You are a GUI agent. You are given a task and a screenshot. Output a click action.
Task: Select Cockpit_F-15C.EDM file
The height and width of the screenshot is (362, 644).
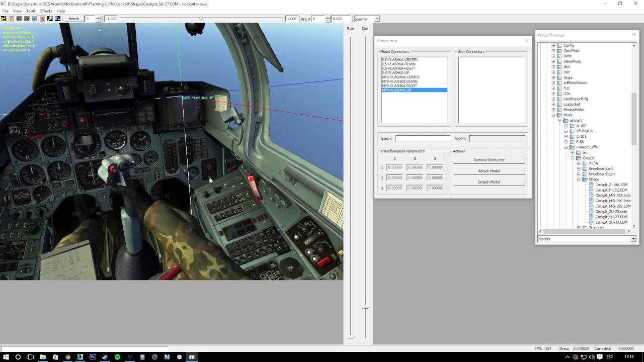point(611,190)
